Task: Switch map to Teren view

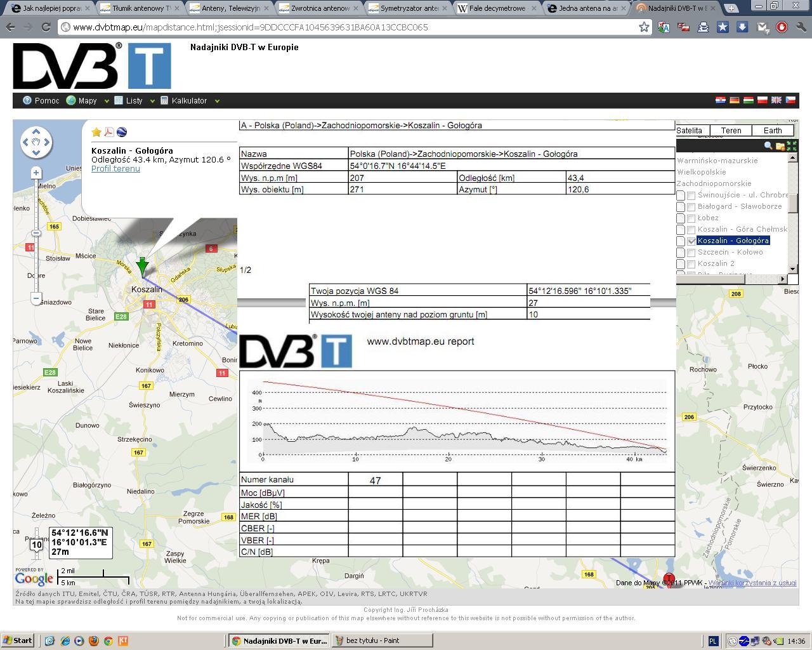Action: point(731,130)
